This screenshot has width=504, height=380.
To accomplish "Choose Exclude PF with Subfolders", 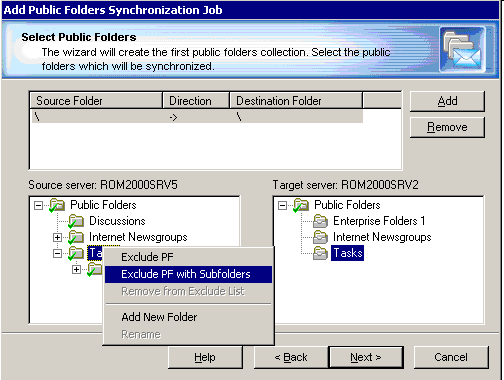I will 188,274.
